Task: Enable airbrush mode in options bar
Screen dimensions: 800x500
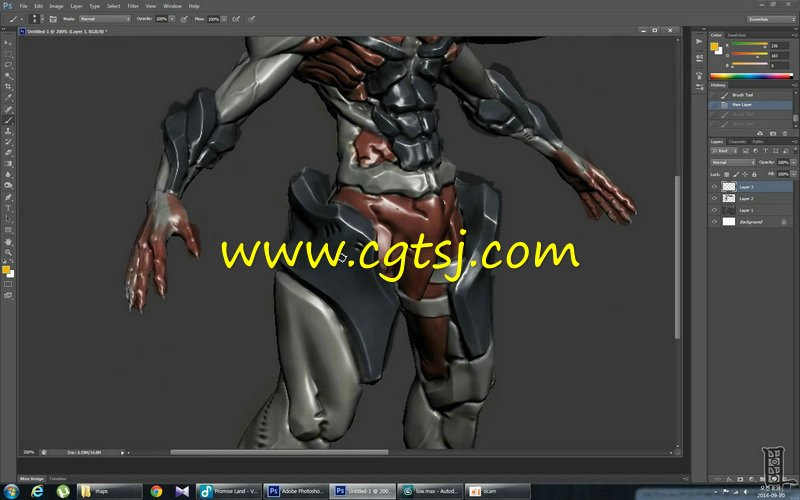Action: 236,19
